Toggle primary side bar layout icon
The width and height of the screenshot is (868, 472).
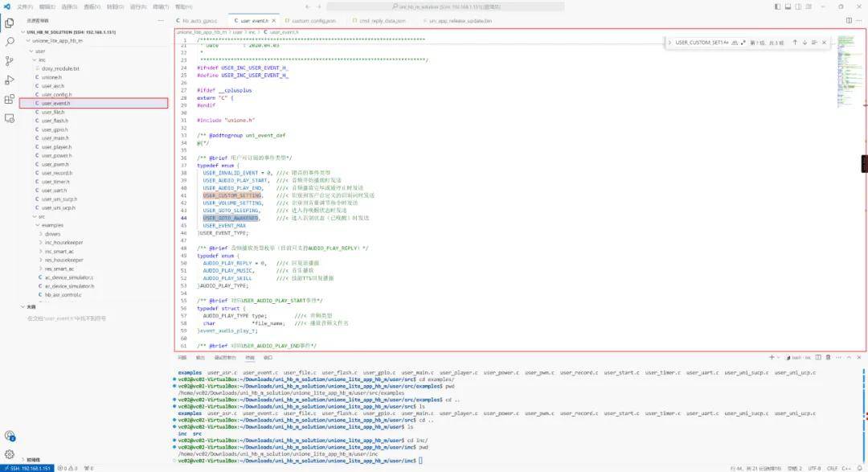[x=777, y=6]
